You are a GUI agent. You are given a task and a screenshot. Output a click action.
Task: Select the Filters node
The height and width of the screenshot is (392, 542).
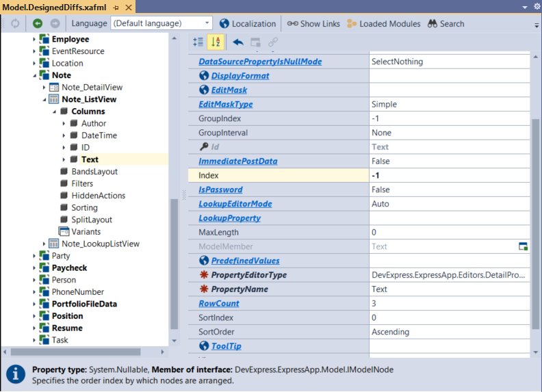coord(82,183)
